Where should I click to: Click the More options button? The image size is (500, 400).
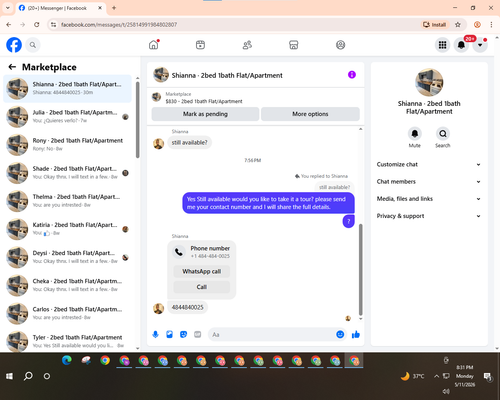(310, 114)
